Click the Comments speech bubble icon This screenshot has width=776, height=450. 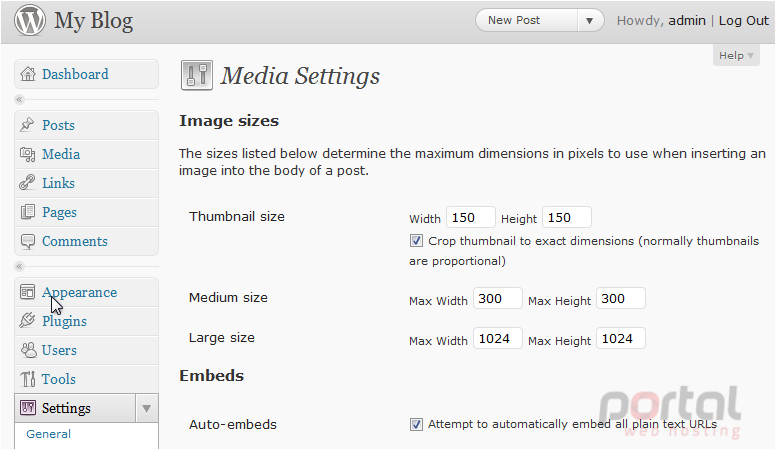tap(27, 241)
